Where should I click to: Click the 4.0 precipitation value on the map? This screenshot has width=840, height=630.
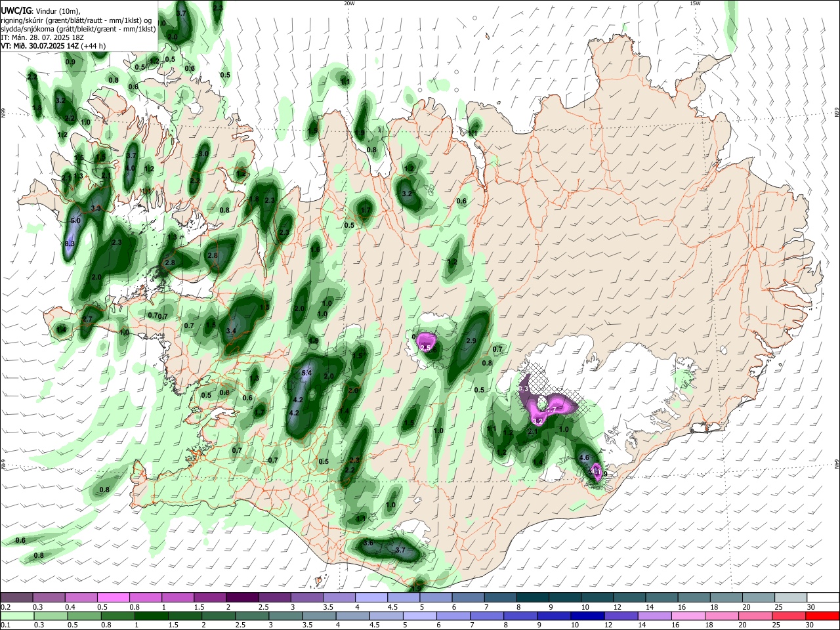[130, 168]
